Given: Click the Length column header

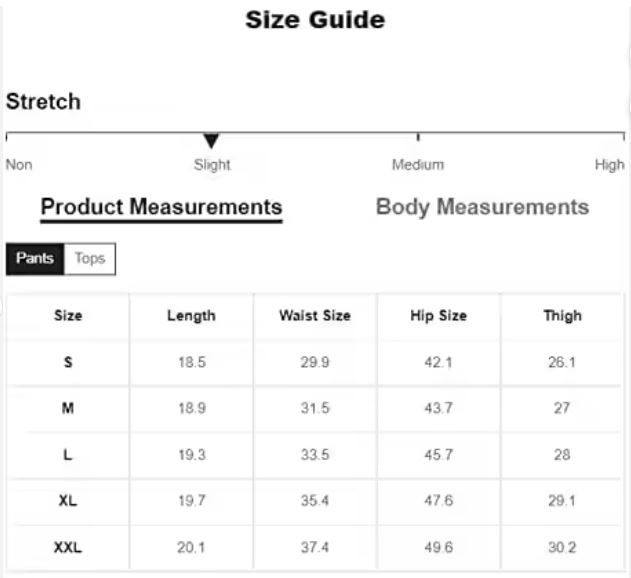Looking at the screenshot, I should point(191,316).
